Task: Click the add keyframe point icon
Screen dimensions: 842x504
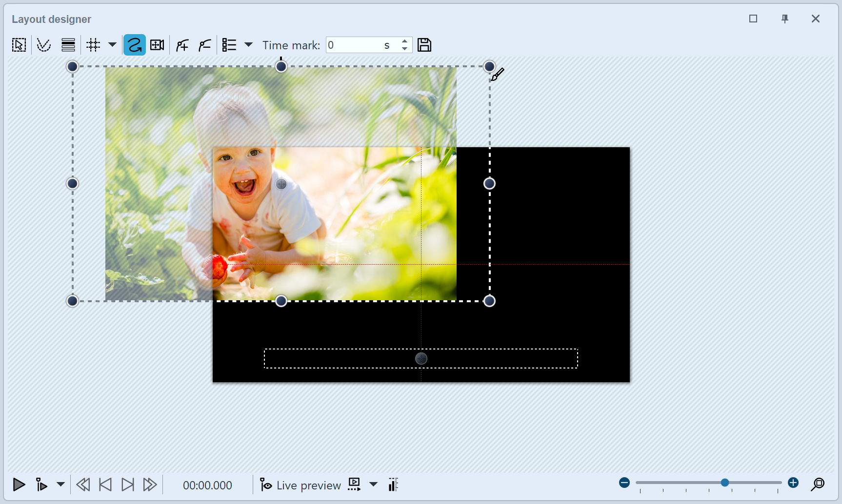Action: coord(182,45)
